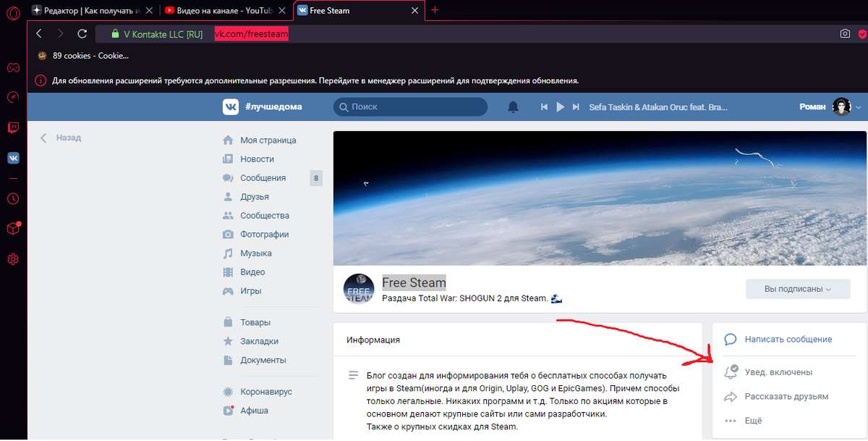Viewport: 868px width, 441px height.
Task: Click the Информация section header
Action: (373, 340)
